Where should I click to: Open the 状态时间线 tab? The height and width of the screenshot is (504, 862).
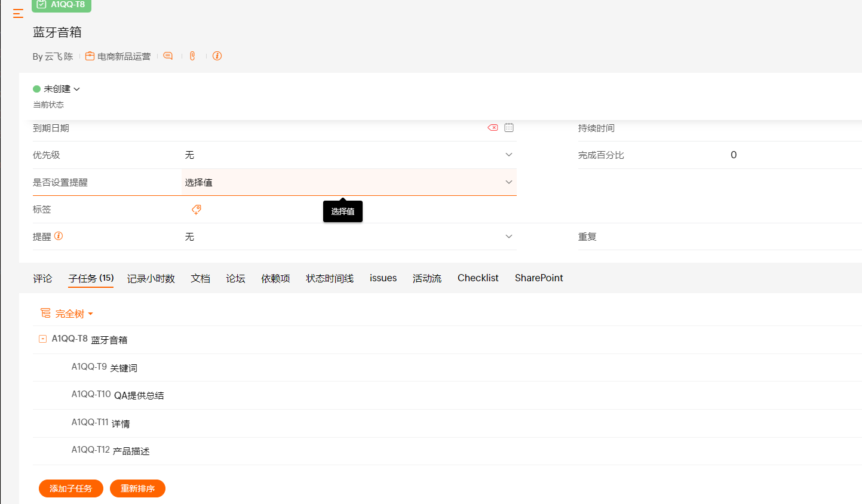(330, 278)
